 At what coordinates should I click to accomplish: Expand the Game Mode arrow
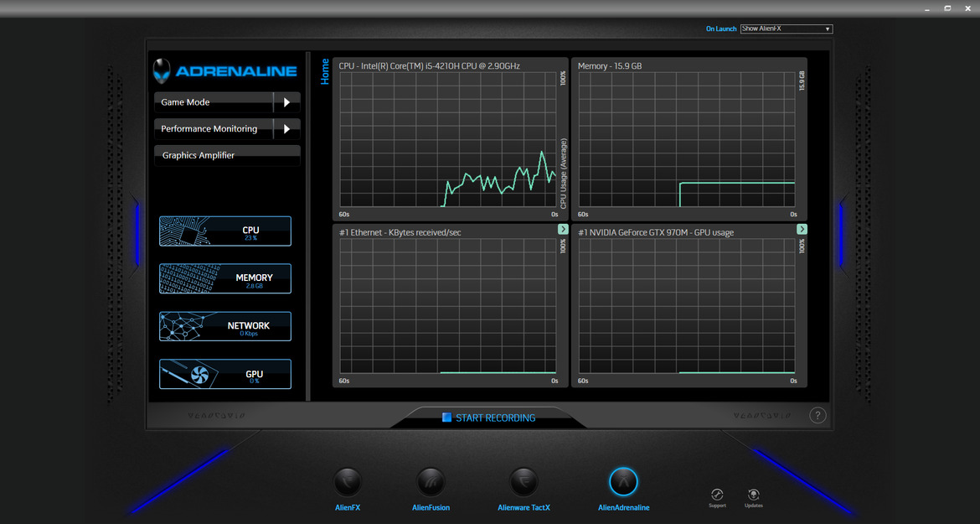tap(286, 102)
